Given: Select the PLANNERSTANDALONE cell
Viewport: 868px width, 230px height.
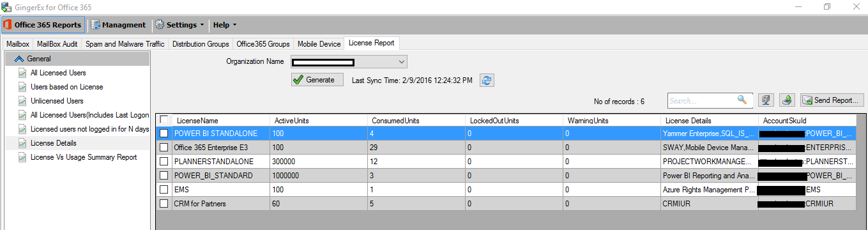Looking at the screenshot, I should 221,162.
